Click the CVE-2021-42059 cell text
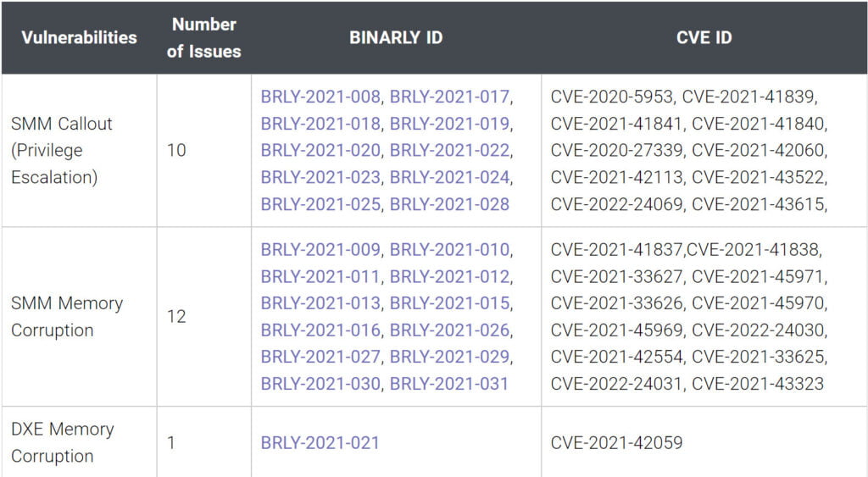868x477 pixels. pyautogui.click(x=616, y=442)
